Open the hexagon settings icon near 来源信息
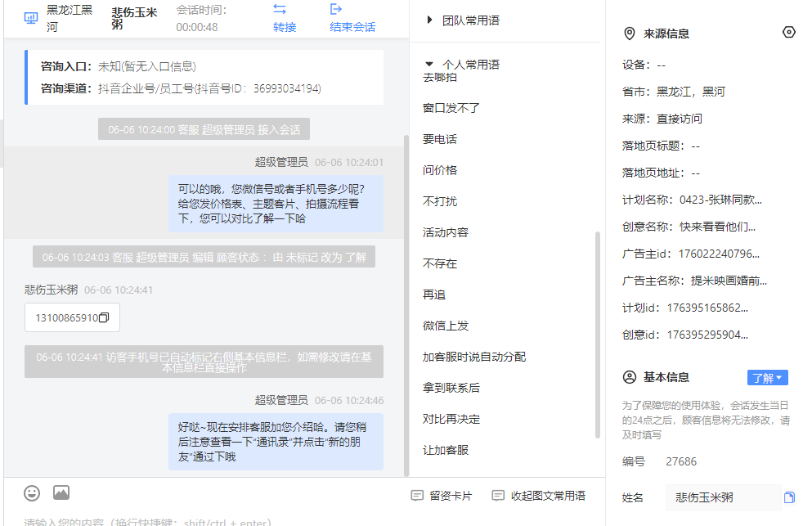Viewport: 812px width, 526px height. coord(789,32)
